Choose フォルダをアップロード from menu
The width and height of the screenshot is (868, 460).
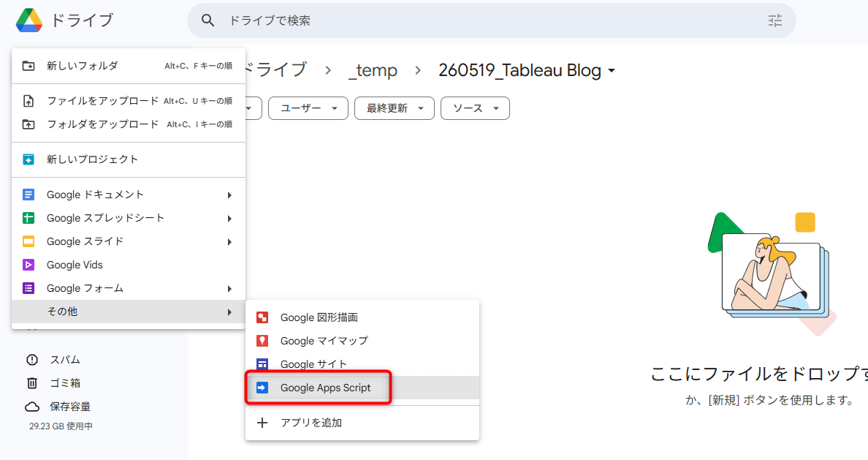[129, 124]
